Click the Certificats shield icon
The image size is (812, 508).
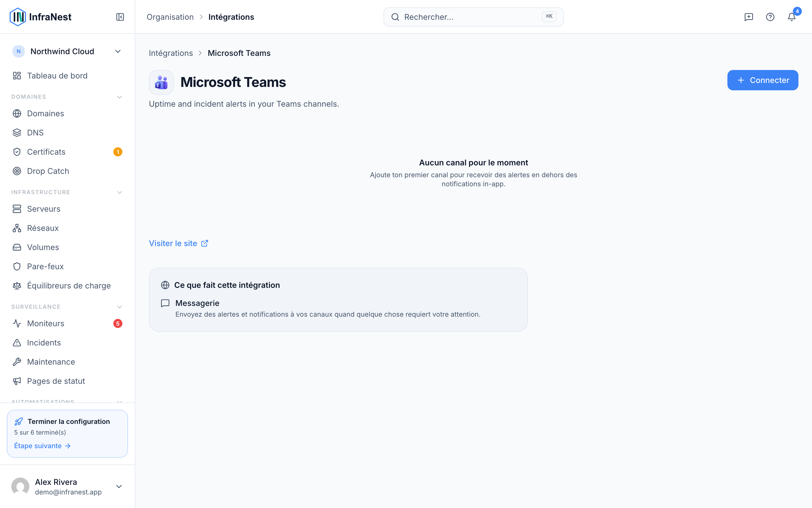pos(17,152)
